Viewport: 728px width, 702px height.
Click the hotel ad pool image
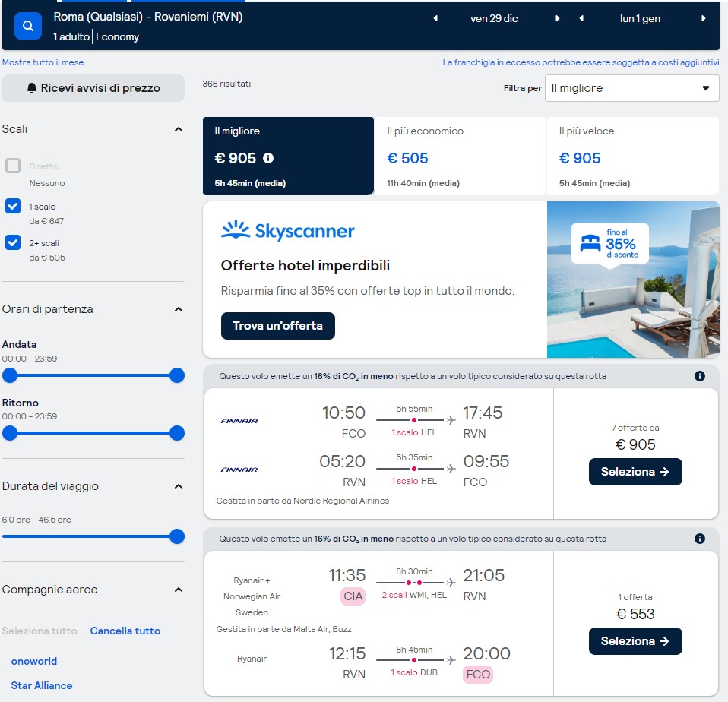coord(633,280)
